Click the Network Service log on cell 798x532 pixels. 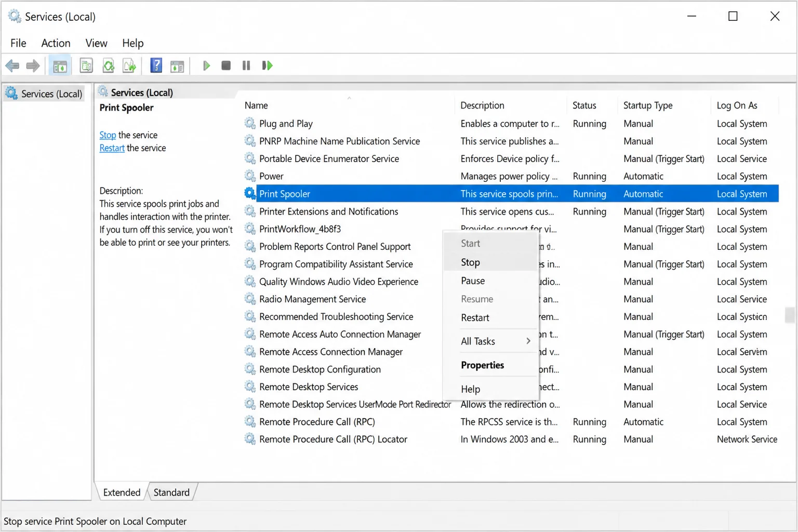point(747,439)
